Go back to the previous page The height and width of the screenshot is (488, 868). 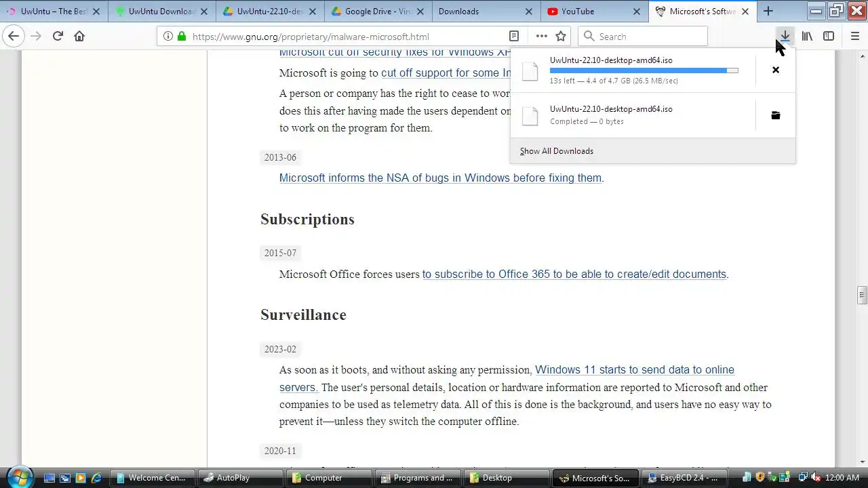14,37
